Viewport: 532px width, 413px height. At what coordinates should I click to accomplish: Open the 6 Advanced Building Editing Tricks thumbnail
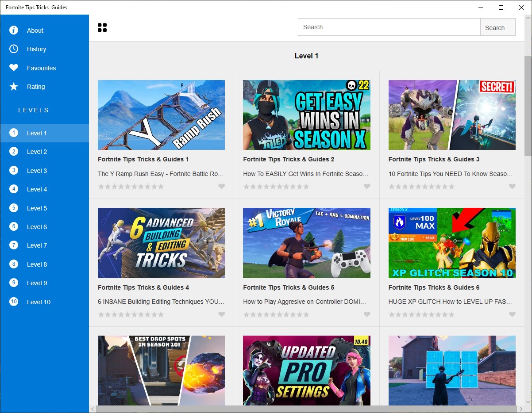[161, 243]
